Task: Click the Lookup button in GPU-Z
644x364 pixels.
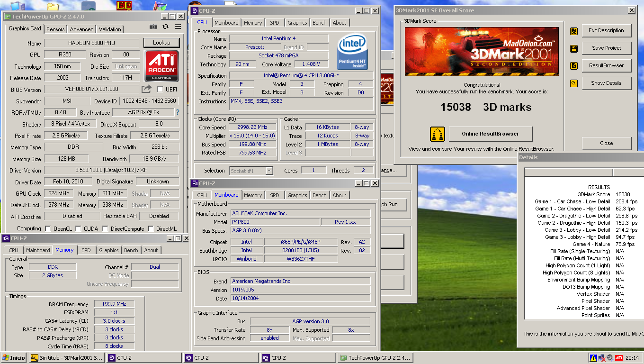Action: point(161,43)
